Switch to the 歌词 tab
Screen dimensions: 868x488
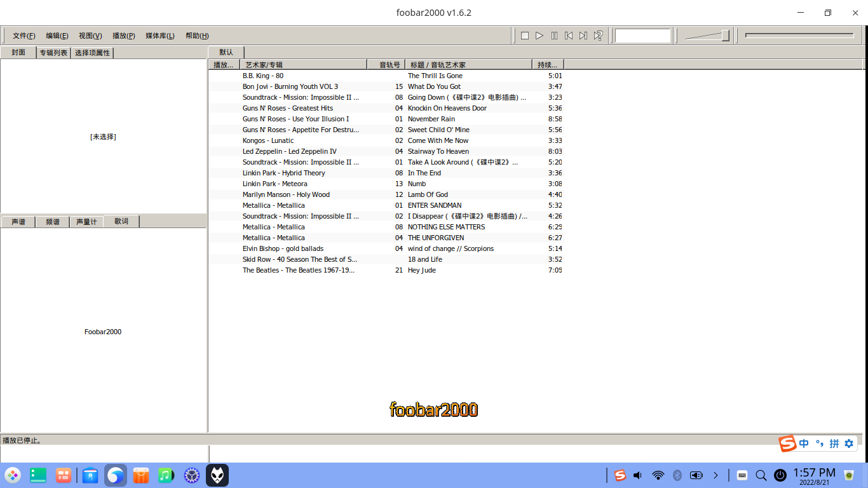click(x=121, y=221)
